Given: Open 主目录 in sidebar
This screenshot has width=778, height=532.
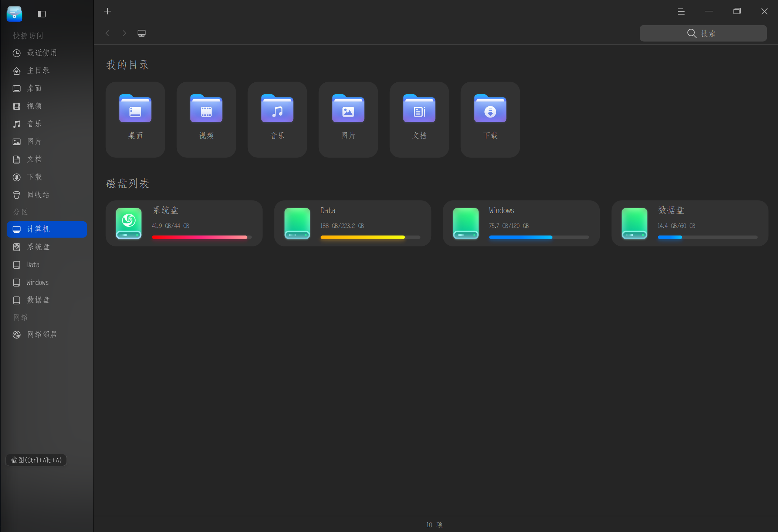Looking at the screenshot, I should pos(47,71).
